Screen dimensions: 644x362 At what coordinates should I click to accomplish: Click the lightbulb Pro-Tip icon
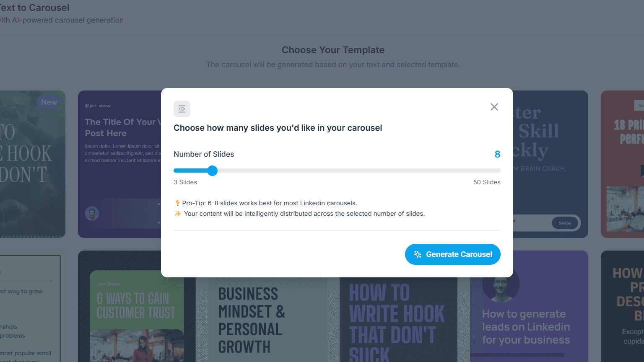click(177, 203)
